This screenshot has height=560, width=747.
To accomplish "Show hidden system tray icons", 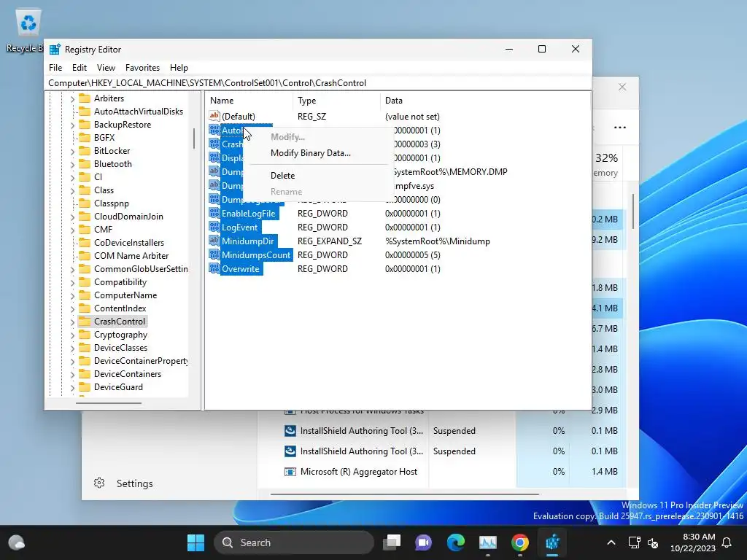I will [x=611, y=542].
